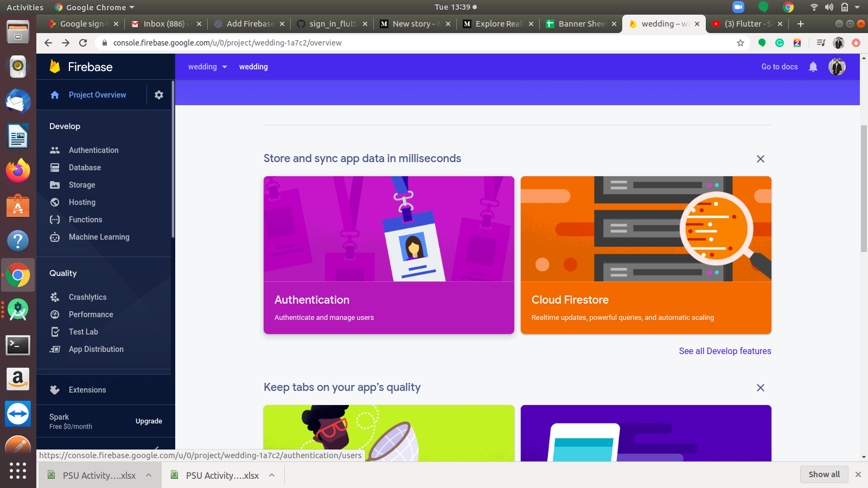Dismiss the Store and sync app data section
Image resolution: width=868 pixels, height=488 pixels.
pos(761,159)
